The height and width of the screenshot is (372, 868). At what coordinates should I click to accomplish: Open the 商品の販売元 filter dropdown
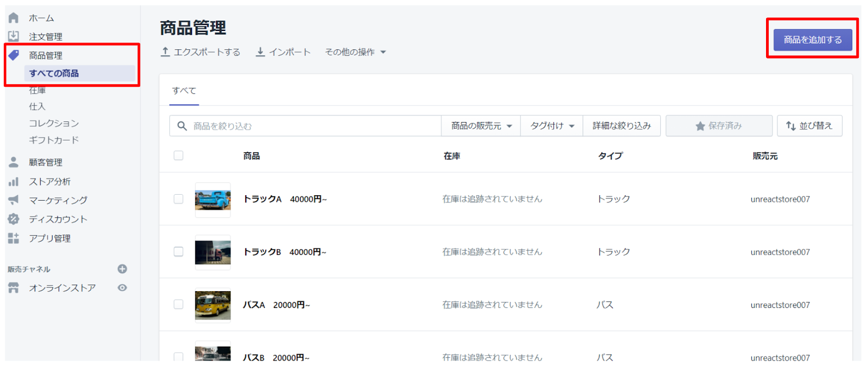(x=481, y=126)
